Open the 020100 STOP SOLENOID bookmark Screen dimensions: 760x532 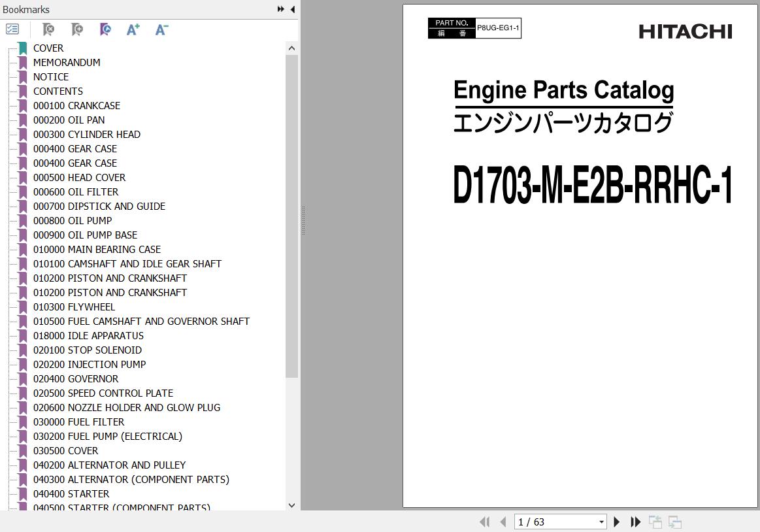[88, 350]
